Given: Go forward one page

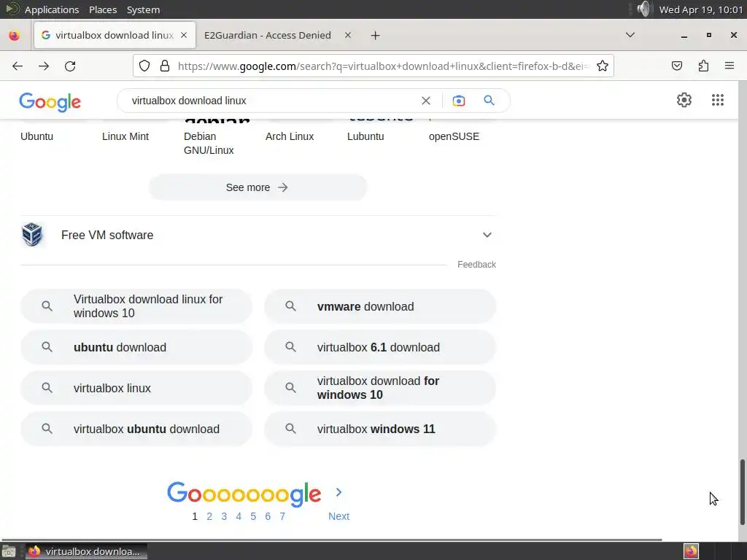Looking at the screenshot, I should pos(44,66).
